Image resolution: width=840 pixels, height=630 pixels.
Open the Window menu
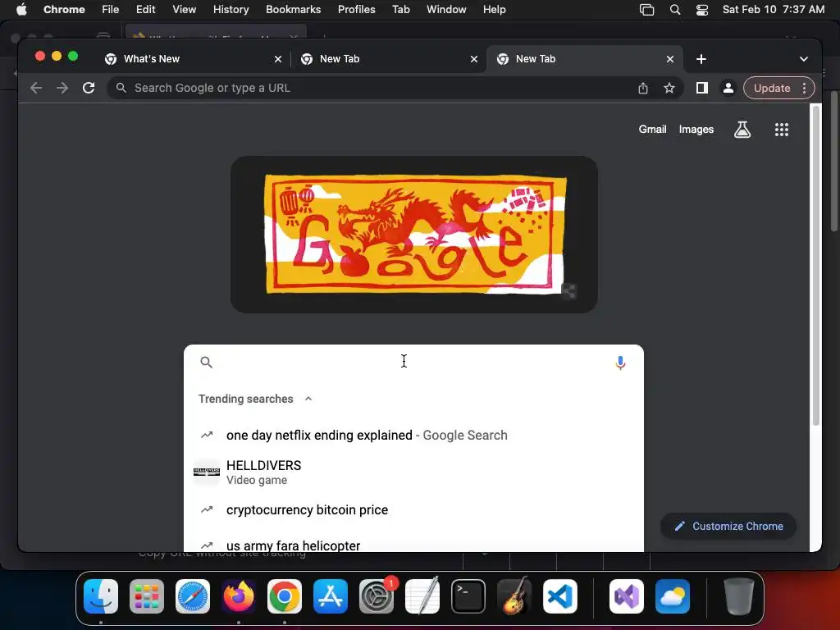446,10
